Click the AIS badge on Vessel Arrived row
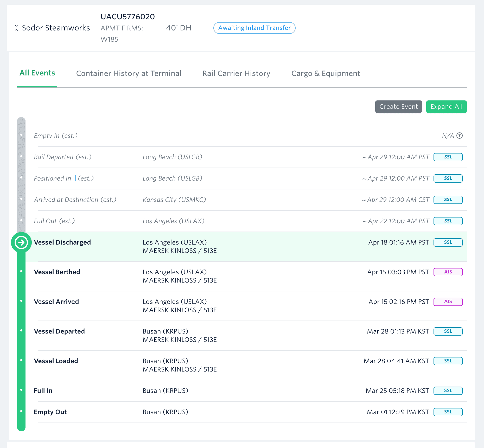The image size is (484, 448). click(x=448, y=302)
